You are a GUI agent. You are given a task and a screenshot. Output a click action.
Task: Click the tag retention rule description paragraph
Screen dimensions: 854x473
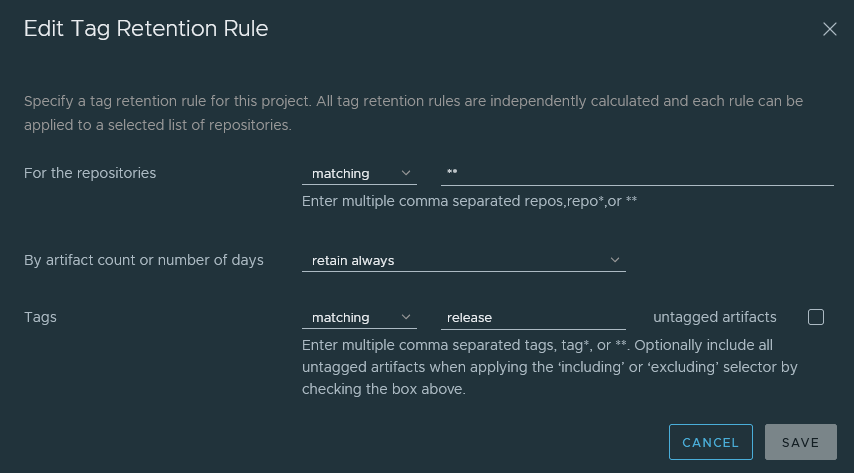pos(413,113)
